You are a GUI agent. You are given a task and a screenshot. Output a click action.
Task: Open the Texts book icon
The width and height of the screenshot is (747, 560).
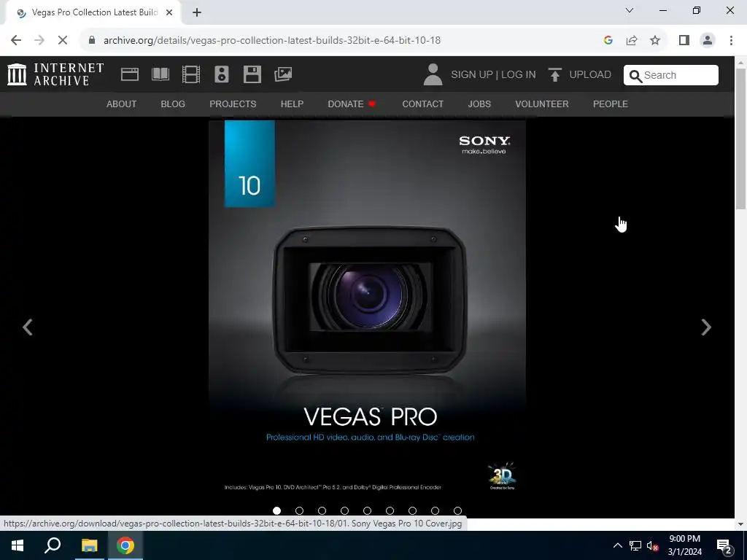[160, 74]
